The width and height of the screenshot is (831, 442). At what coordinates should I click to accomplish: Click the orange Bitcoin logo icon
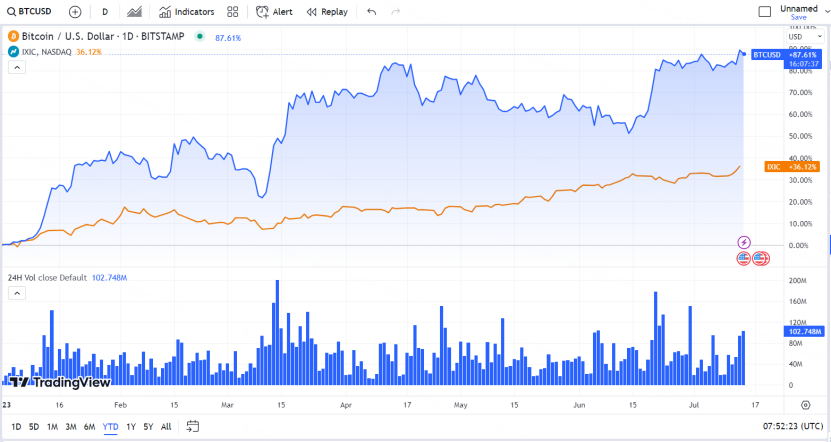click(x=13, y=37)
